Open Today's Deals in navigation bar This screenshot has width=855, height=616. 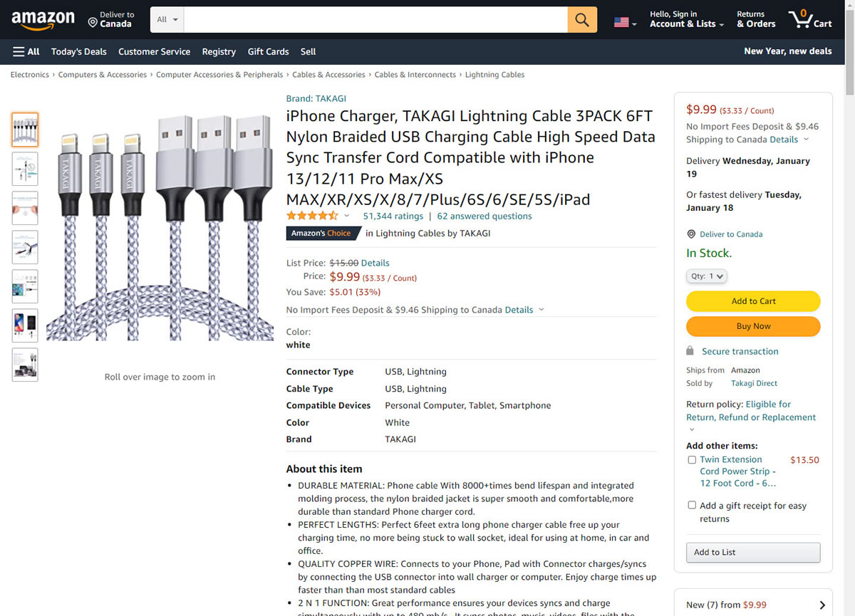click(79, 51)
